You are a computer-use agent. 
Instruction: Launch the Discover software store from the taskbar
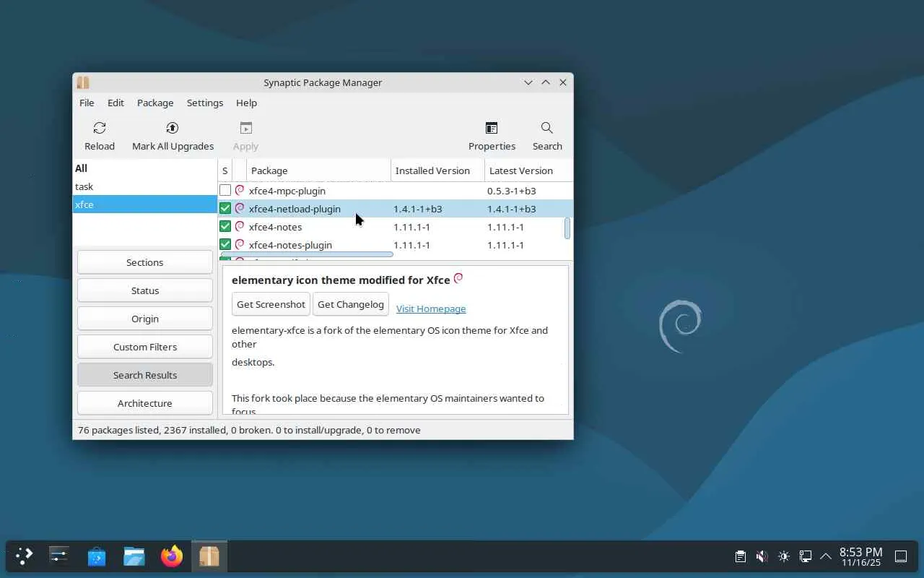[97, 556]
